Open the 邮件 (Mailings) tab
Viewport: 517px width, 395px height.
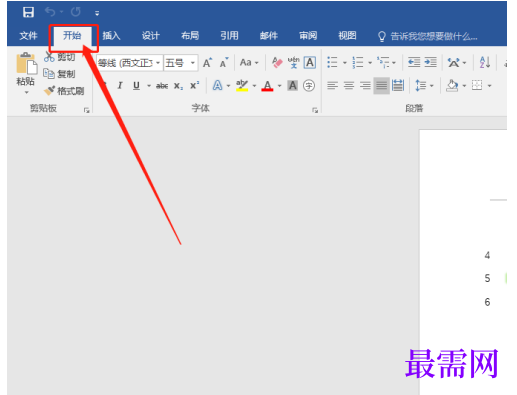coord(269,35)
